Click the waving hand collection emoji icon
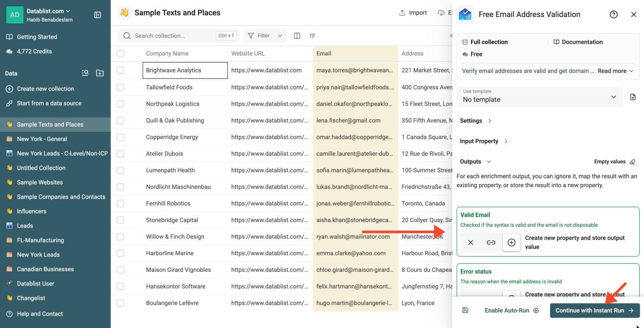The image size is (644, 328). pyautogui.click(x=124, y=13)
